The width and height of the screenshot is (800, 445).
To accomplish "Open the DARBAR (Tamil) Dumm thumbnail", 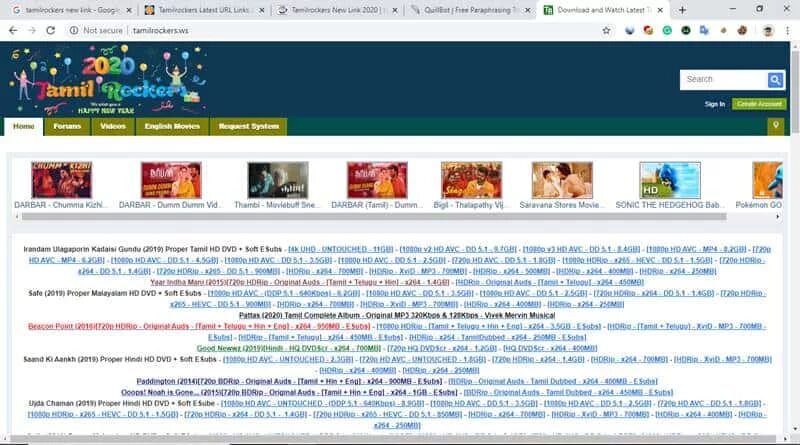I will click(378, 180).
